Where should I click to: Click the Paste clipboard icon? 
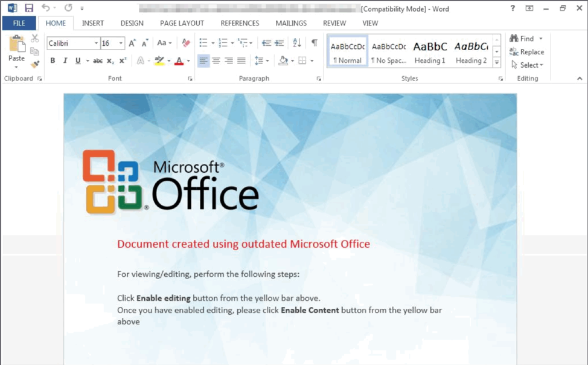pos(16,44)
